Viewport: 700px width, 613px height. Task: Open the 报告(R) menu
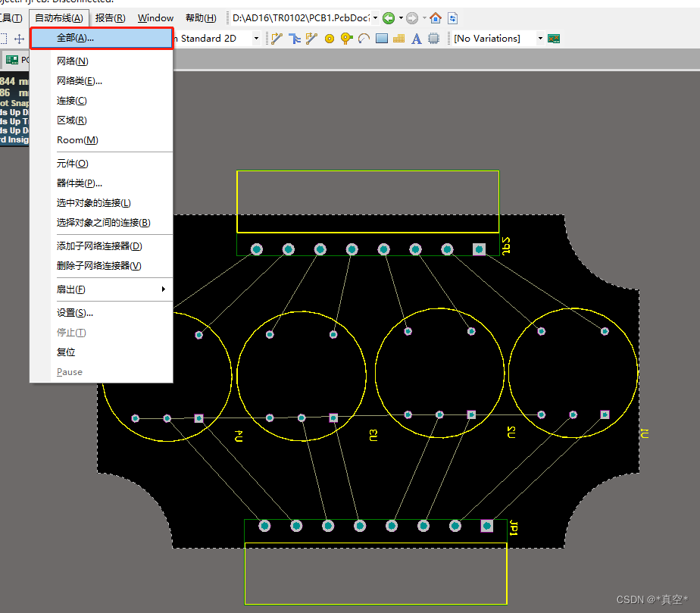(x=111, y=18)
